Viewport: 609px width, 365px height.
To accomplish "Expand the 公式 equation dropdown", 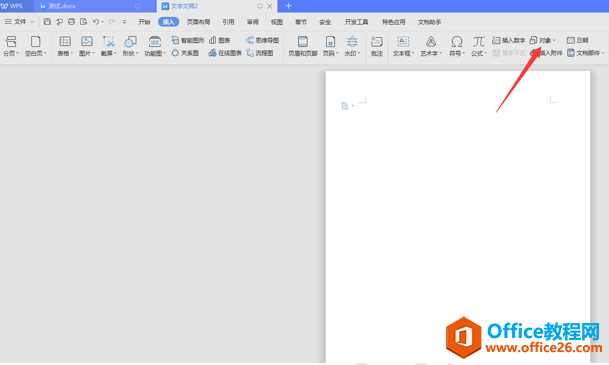I will click(485, 53).
